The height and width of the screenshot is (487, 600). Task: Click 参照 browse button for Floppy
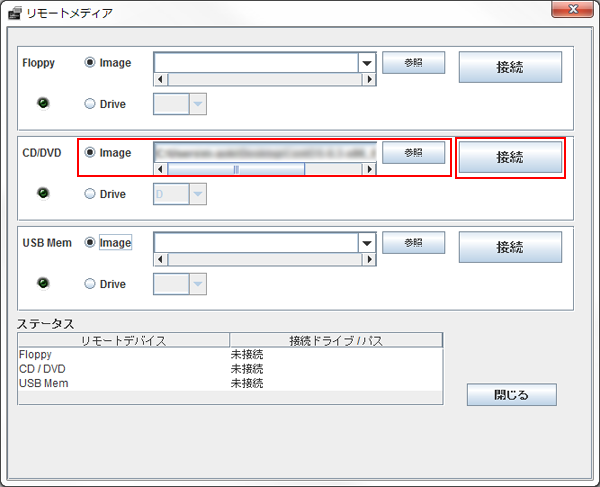click(x=414, y=62)
